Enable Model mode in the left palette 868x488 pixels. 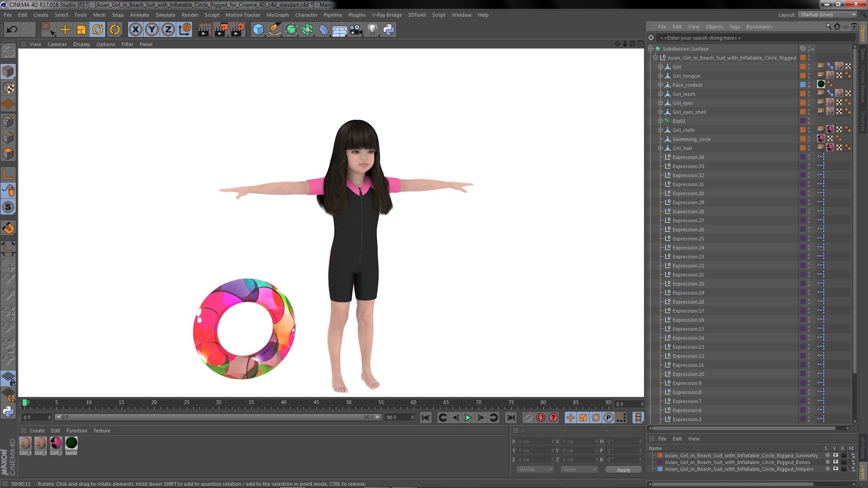(x=8, y=71)
